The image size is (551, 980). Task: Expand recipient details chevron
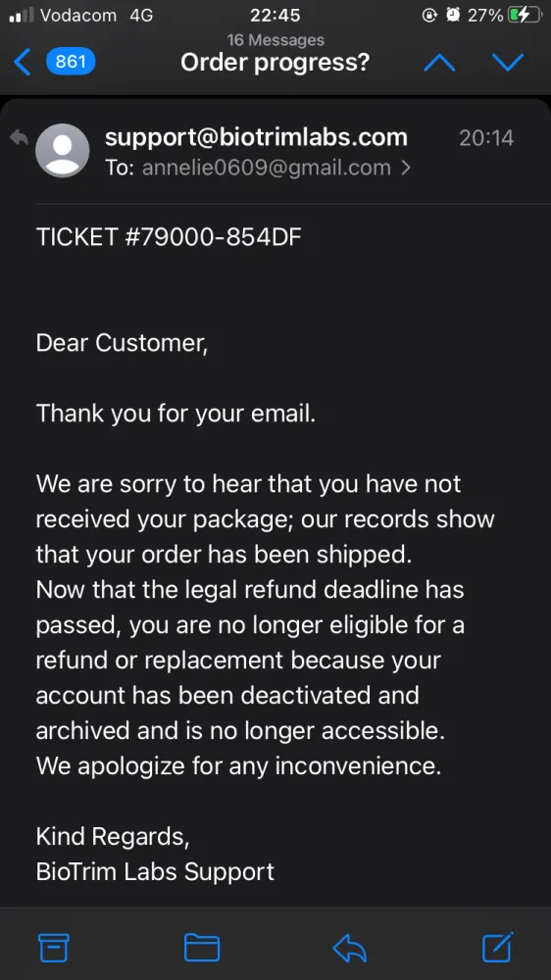pyautogui.click(x=405, y=168)
